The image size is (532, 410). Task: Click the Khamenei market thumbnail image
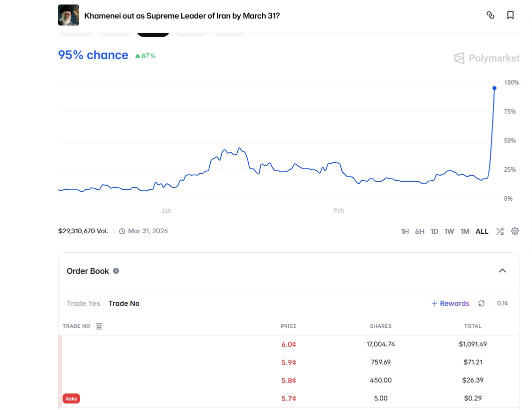tap(69, 15)
